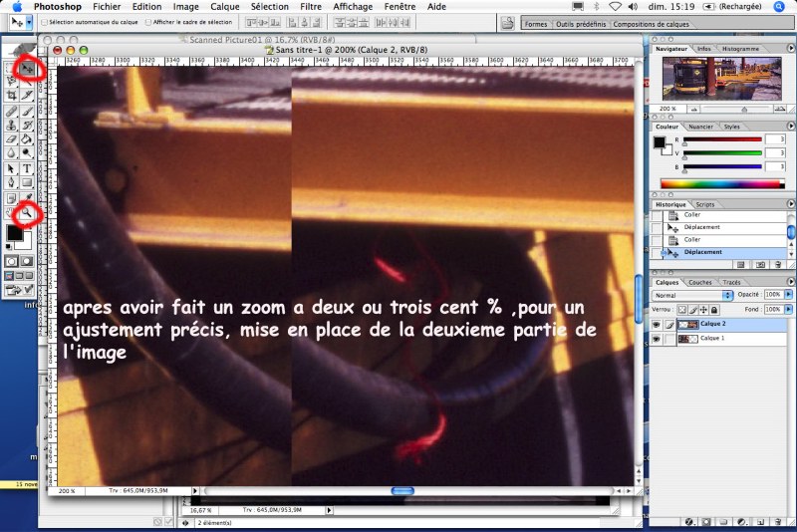Open the Calques panel menu arrow
Screen dimensions: 797x532
[790, 282]
